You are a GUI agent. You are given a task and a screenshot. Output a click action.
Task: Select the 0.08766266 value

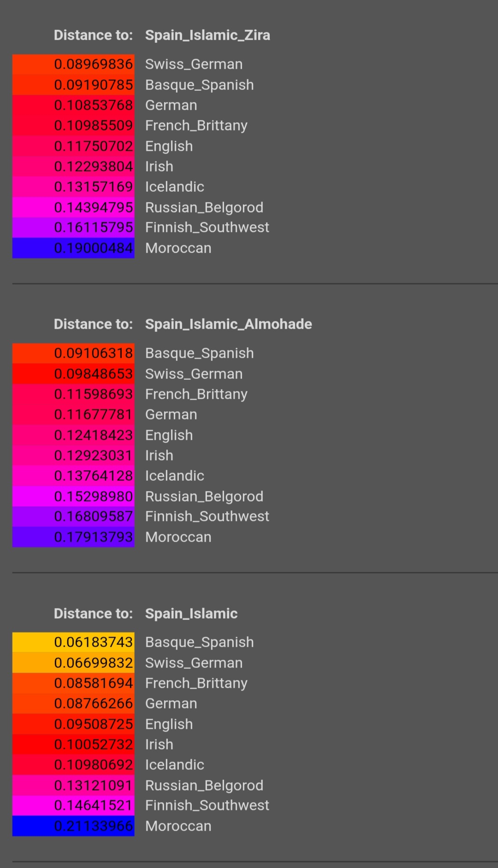tap(73, 703)
